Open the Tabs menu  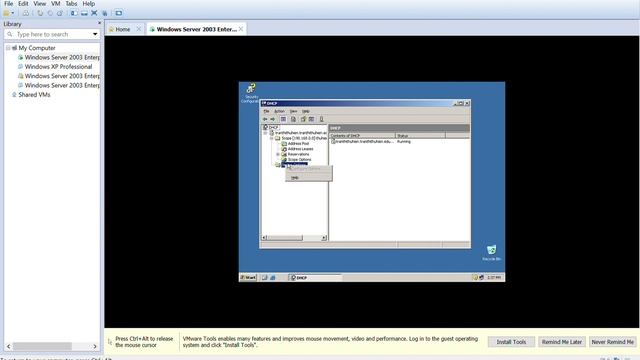point(71,4)
